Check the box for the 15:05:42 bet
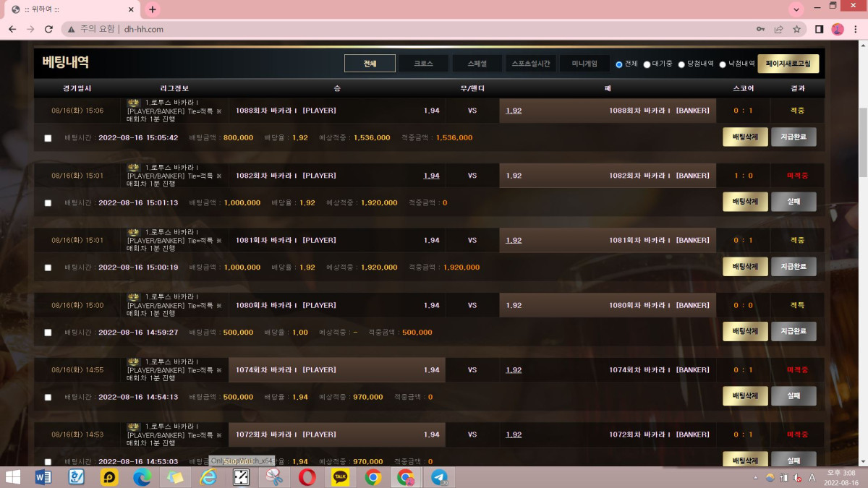This screenshot has height=488, width=868. 48,138
